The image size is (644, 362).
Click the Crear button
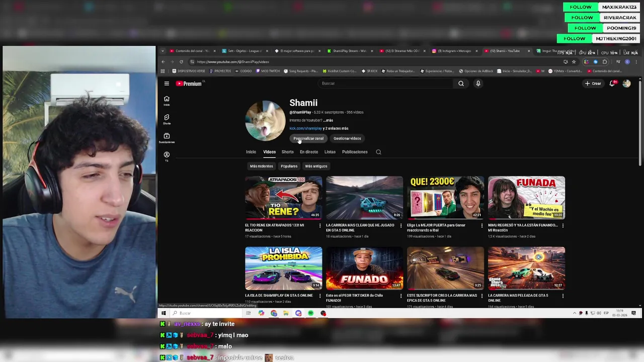593,83
